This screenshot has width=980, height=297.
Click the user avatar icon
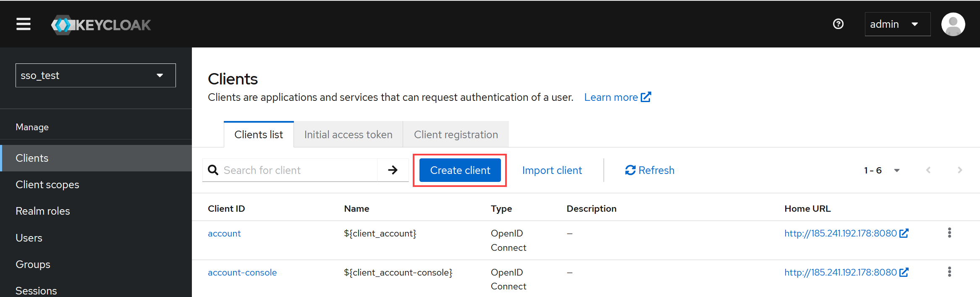(x=953, y=24)
